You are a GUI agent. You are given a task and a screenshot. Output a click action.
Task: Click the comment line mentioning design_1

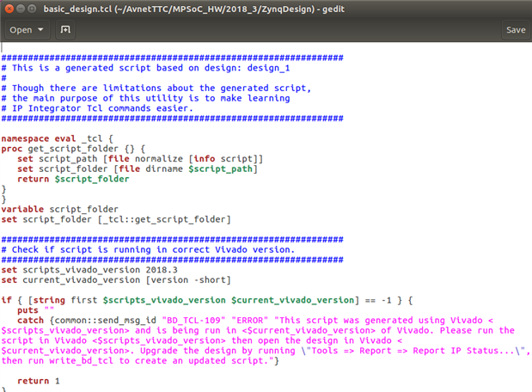pos(145,68)
